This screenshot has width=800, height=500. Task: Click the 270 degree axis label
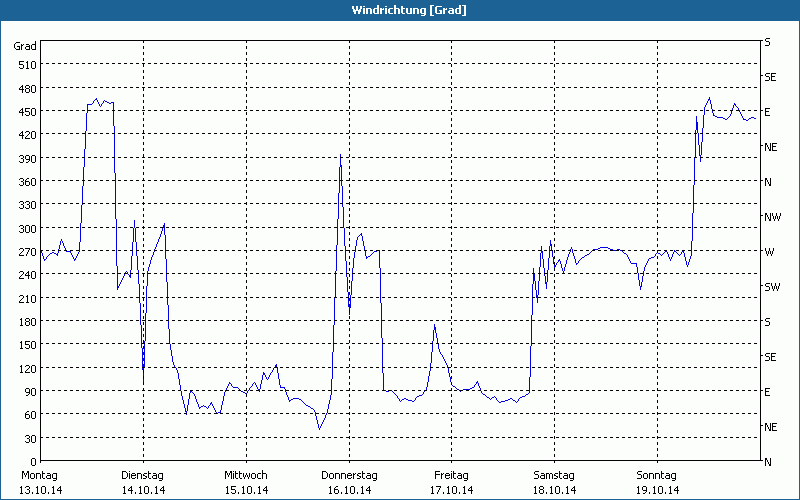point(28,252)
